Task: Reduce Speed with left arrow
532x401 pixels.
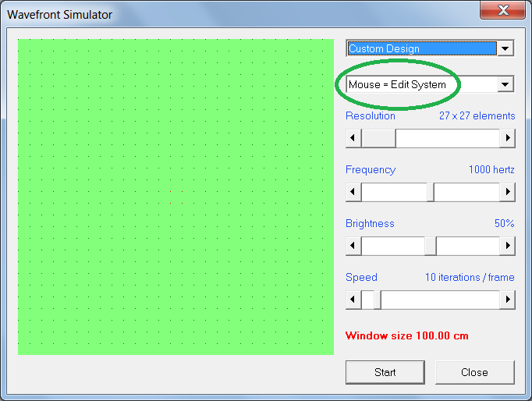Action: (x=353, y=300)
